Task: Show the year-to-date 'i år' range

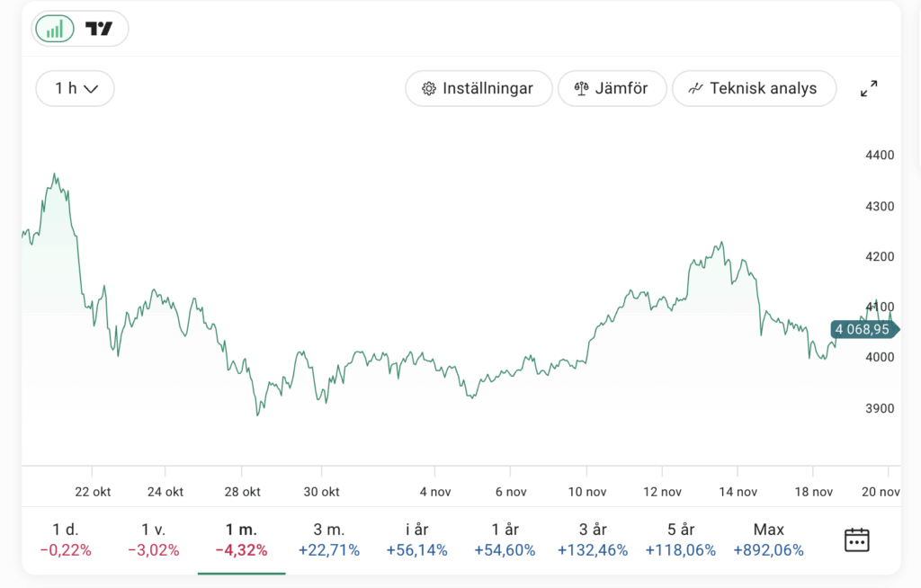Action: [416, 539]
